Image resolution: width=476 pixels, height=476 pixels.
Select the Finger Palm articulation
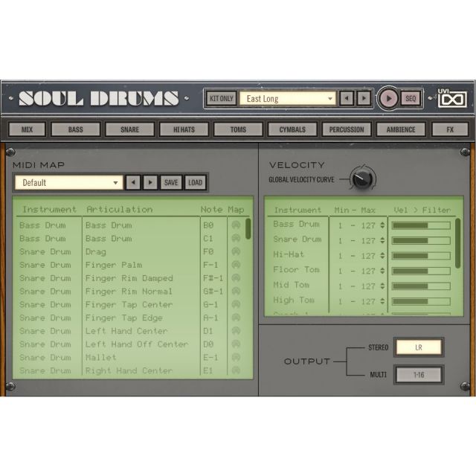[x=114, y=265]
